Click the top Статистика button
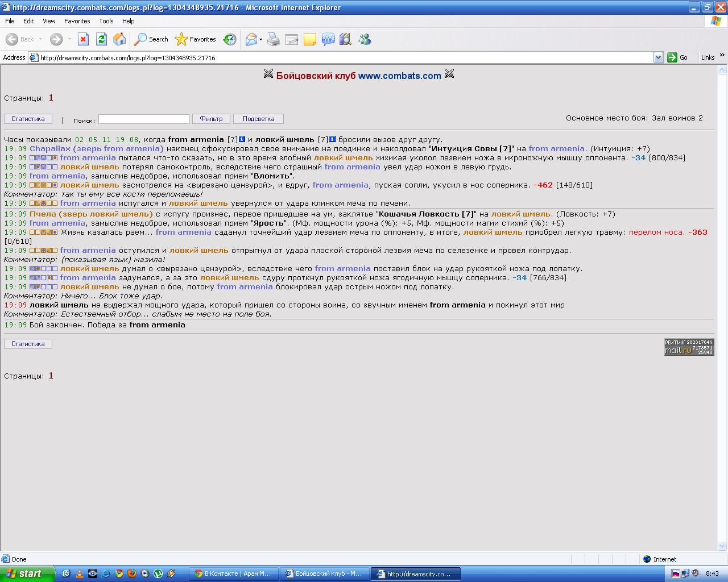The height and width of the screenshot is (582, 728). click(x=28, y=119)
